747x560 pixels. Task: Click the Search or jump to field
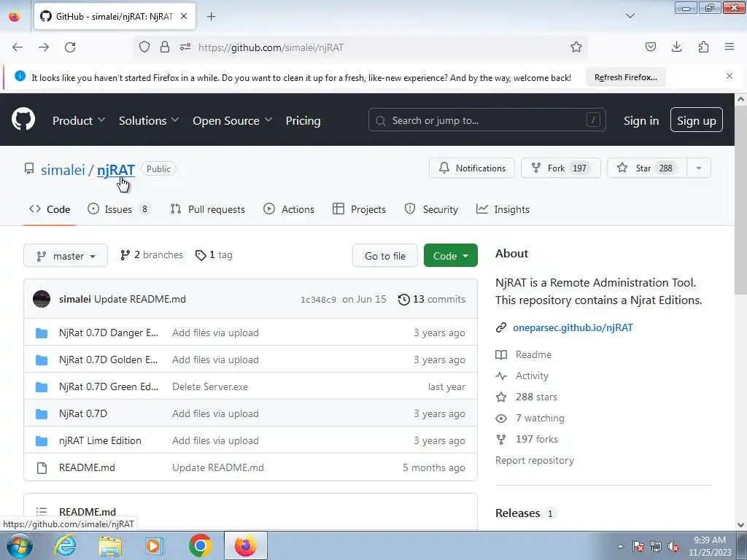[487, 120]
